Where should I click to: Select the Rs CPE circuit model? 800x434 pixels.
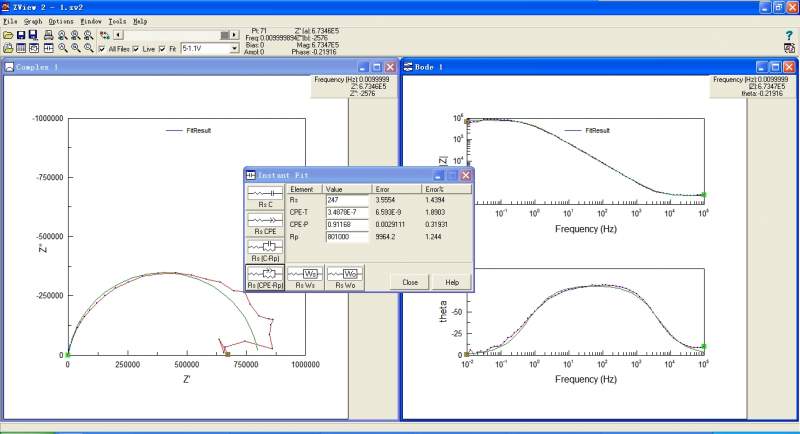point(265,224)
